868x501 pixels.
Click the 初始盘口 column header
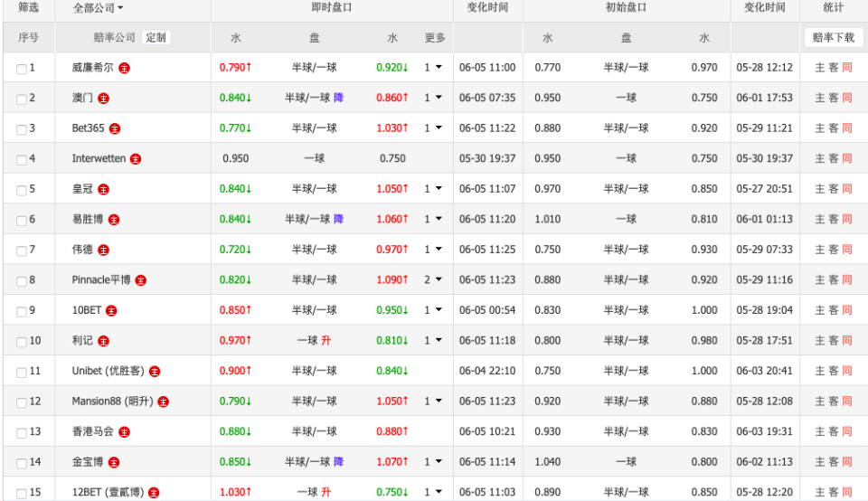pyautogui.click(x=626, y=8)
